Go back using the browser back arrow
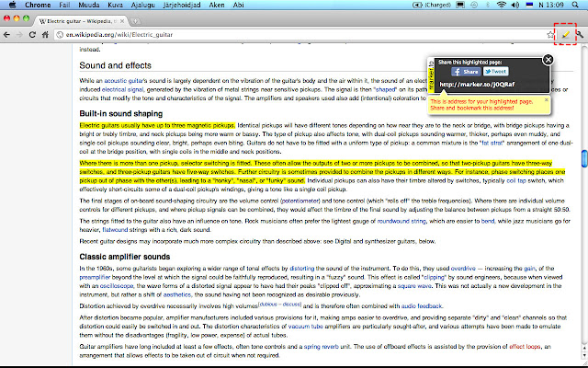Image resolution: width=588 pixels, height=368 pixels. pyautogui.click(x=8, y=34)
